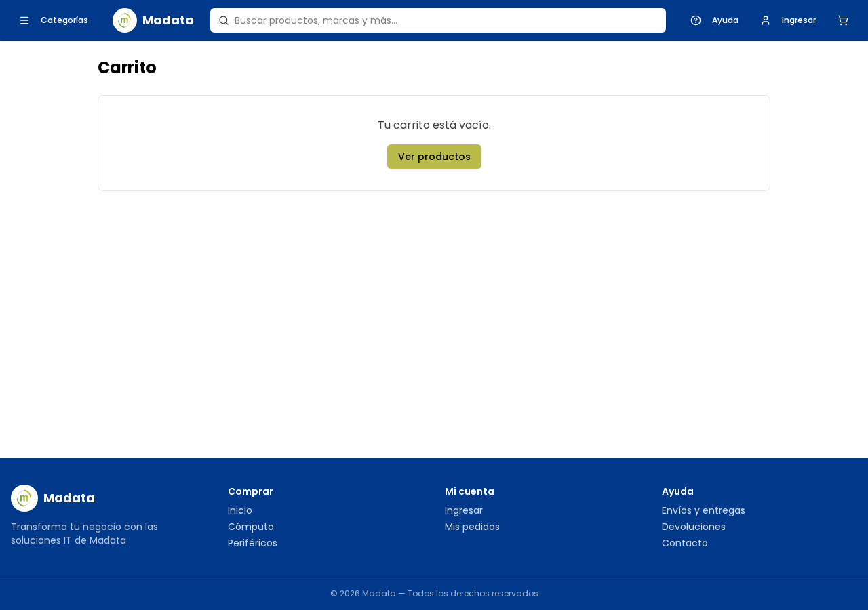Open the Periféricos footer link

click(x=252, y=543)
